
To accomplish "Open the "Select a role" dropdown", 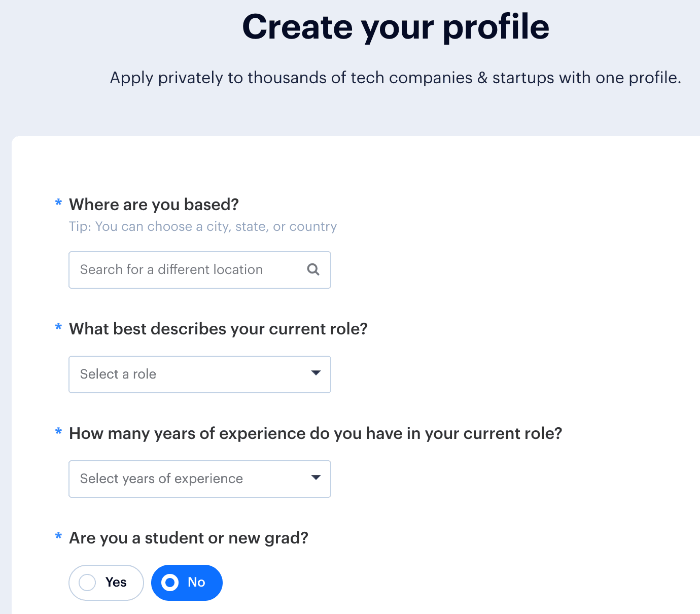I will tap(199, 374).
